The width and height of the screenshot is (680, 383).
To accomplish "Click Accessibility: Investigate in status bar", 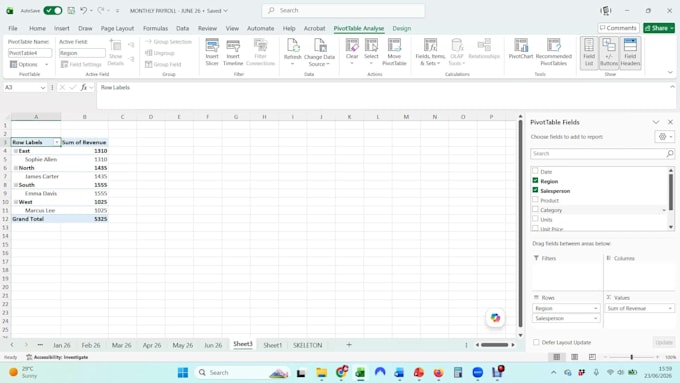I will tap(57, 357).
